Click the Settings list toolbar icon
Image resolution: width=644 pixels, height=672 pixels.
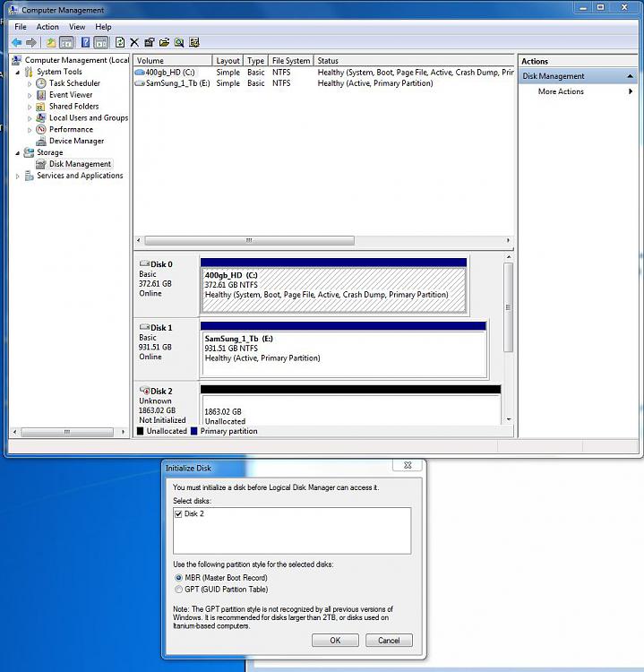pyautogui.click(x=194, y=42)
